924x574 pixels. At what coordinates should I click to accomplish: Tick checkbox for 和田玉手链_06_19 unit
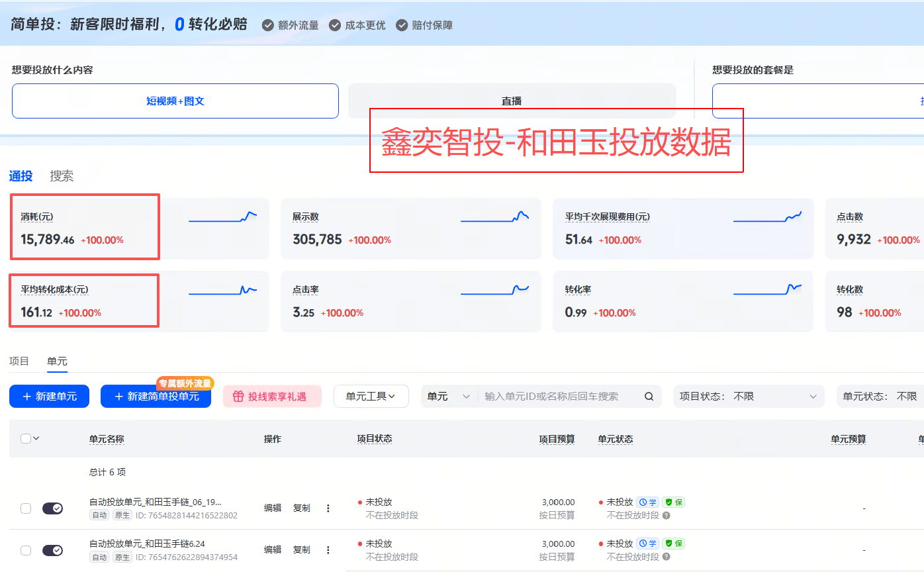point(26,508)
